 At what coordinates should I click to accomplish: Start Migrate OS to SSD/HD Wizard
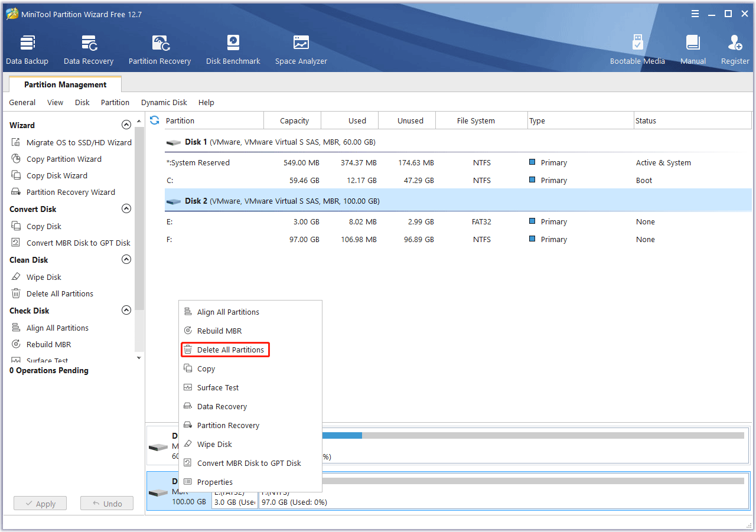pyautogui.click(x=71, y=142)
